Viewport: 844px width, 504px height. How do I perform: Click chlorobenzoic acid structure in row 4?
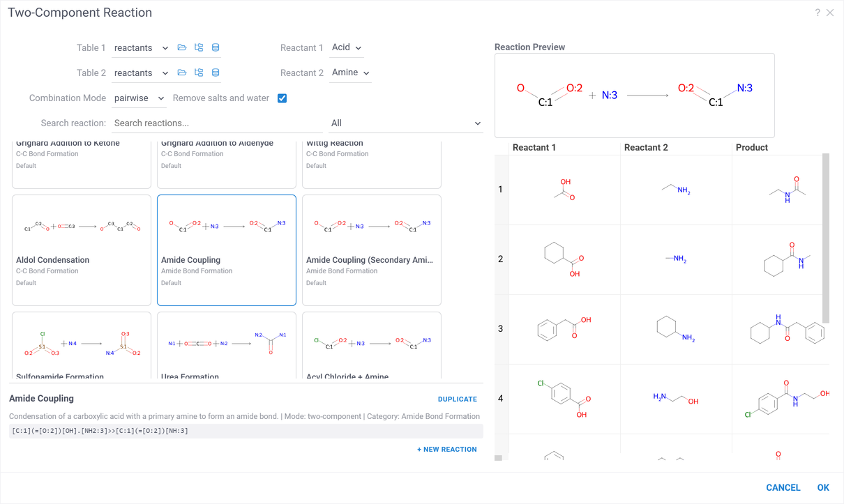coord(564,399)
